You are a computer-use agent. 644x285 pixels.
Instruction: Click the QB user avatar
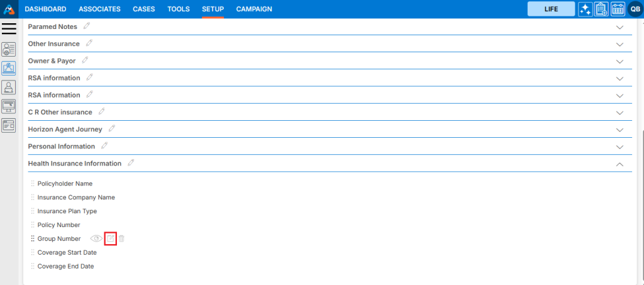[x=634, y=9]
